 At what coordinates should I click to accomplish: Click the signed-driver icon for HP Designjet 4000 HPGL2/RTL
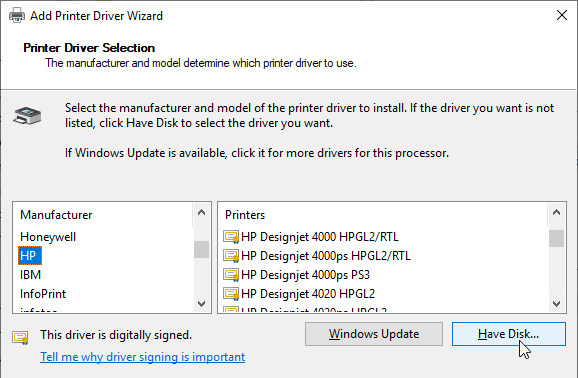(x=231, y=237)
